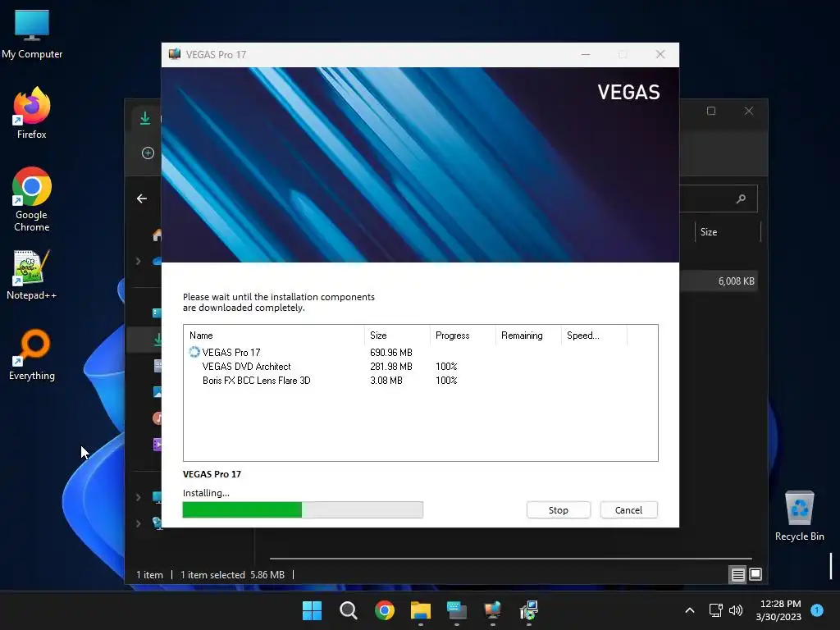Image resolution: width=840 pixels, height=630 pixels.
Task: Open the notification badge in tray
Action: pos(816,610)
